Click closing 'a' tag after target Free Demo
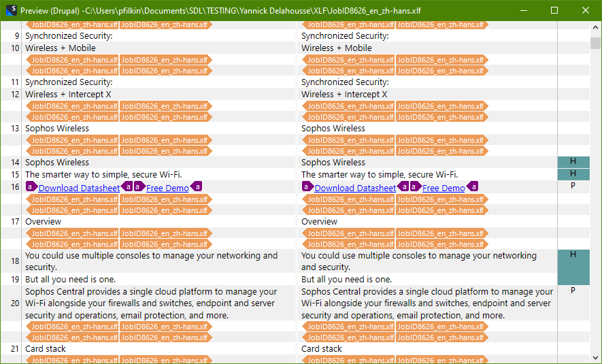 tap(472, 186)
